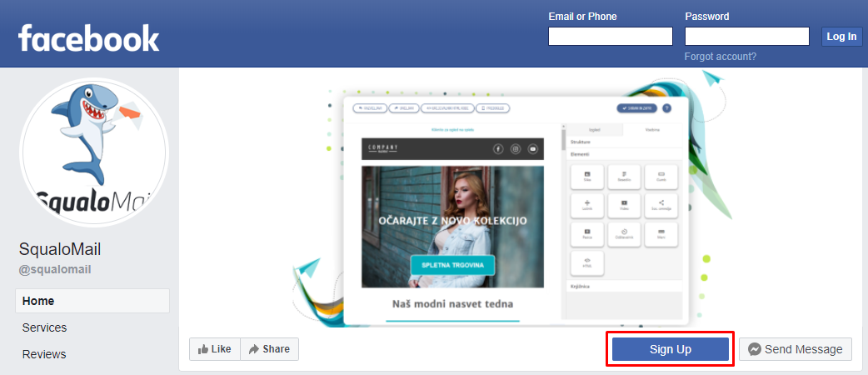Click the Facebook icon in email template header
The width and height of the screenshot is (868, 375).
coord(498,148)
